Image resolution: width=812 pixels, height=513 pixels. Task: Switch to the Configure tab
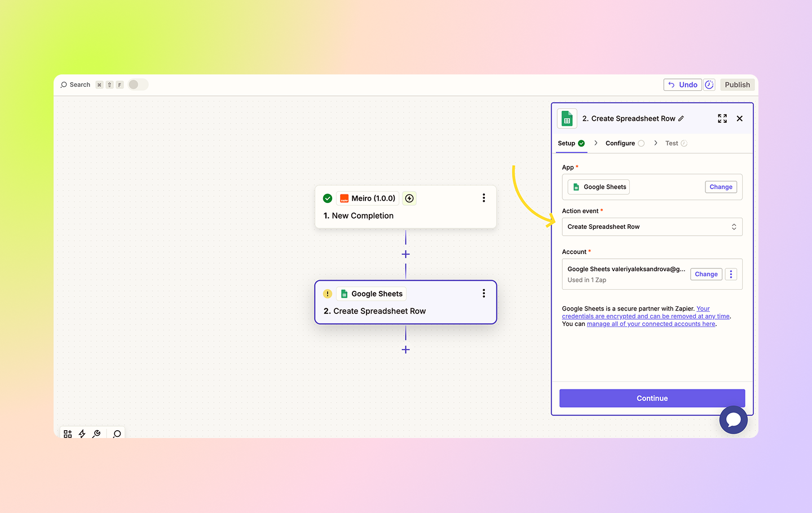pos(625,143)
